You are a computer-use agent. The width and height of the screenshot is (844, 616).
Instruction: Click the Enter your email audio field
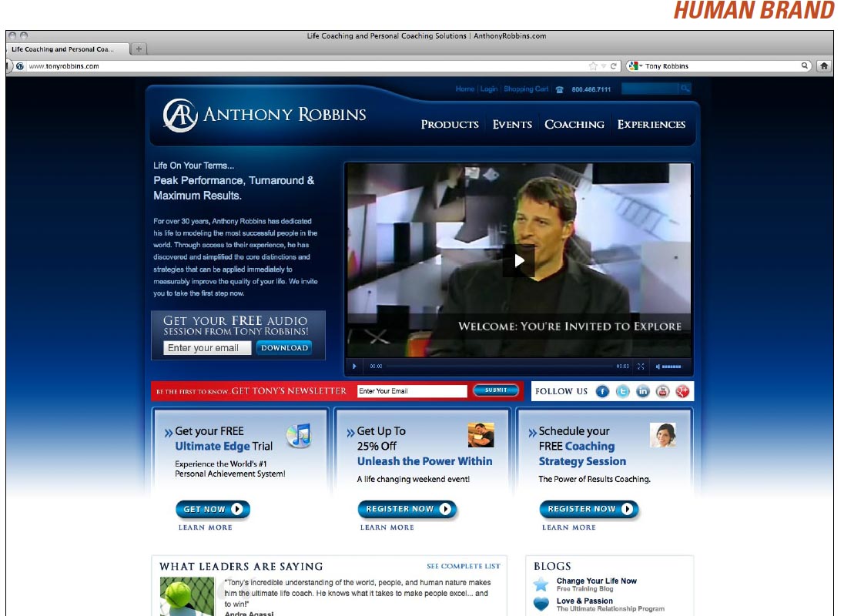(207, 348)
